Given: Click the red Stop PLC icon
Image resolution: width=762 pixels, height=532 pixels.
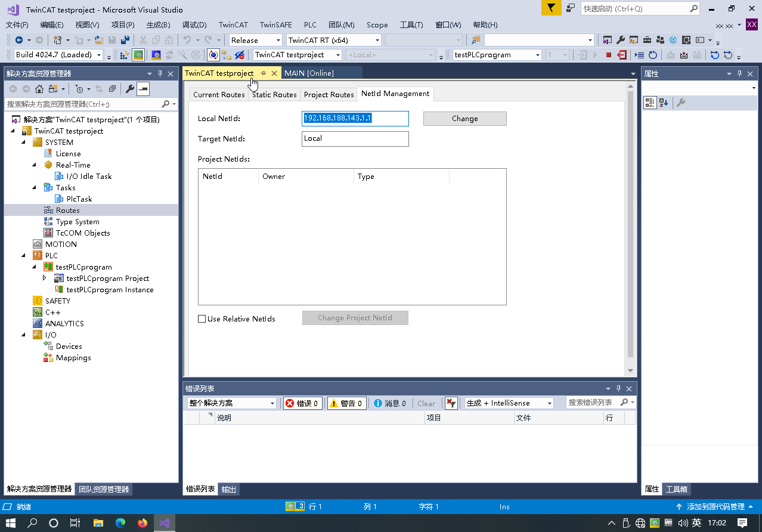Looking at the screenshot, I should 608,55.
